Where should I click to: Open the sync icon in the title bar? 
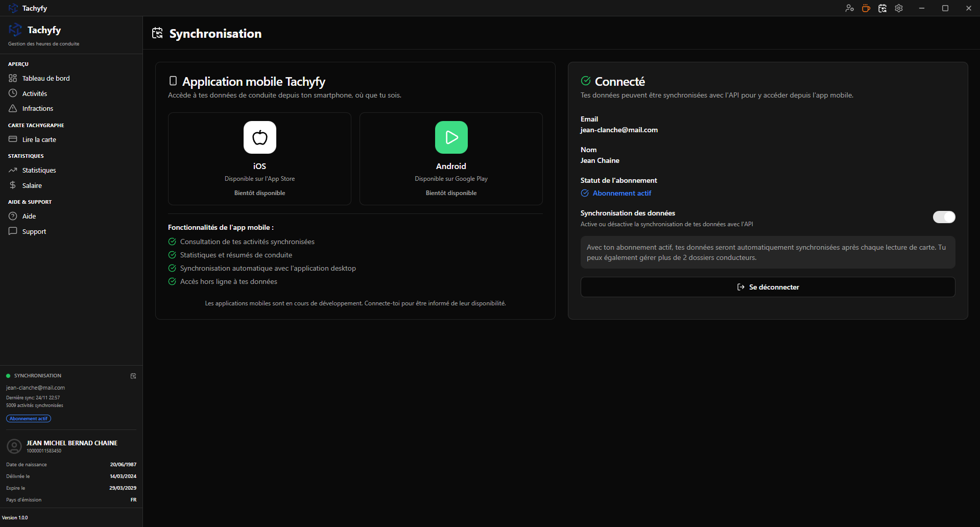(x=882, y=8)
